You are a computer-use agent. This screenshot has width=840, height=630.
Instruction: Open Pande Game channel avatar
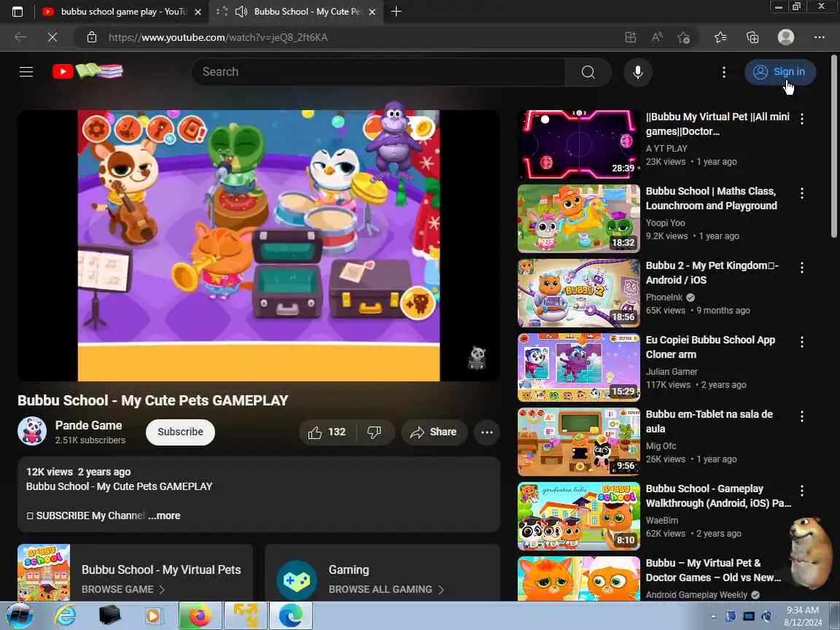32,431
